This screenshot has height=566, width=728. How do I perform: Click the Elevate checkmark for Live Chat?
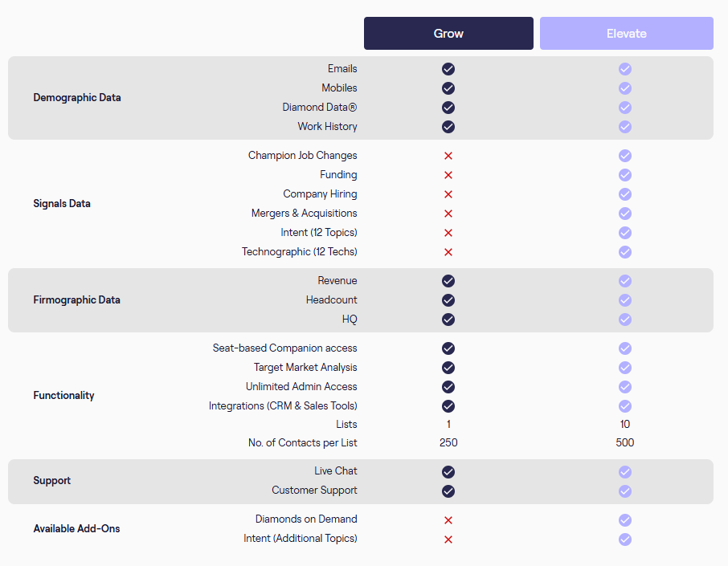(625, 472)
